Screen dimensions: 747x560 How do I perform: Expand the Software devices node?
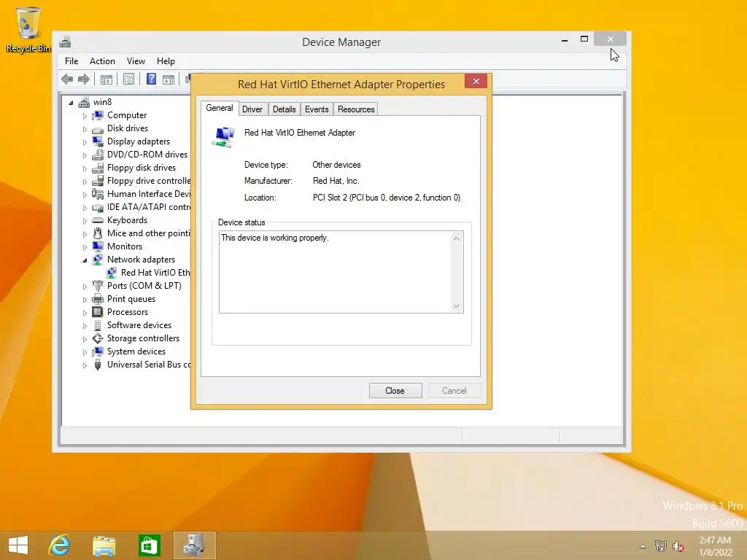click(85, 326)
